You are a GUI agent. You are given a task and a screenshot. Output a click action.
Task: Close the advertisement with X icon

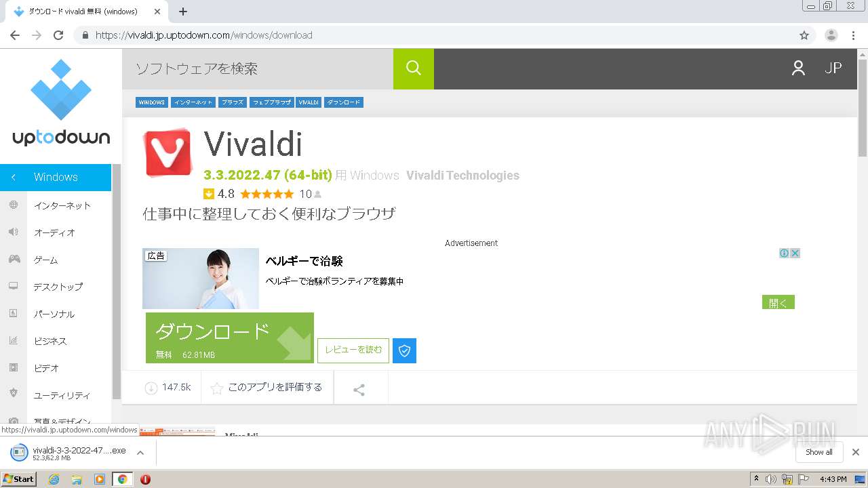pos(795,253)
